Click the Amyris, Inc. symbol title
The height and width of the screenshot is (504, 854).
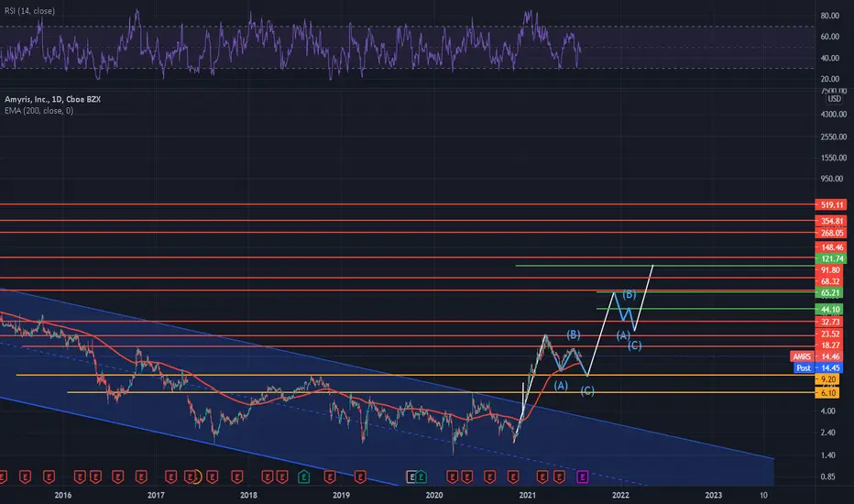coord(52,99)
